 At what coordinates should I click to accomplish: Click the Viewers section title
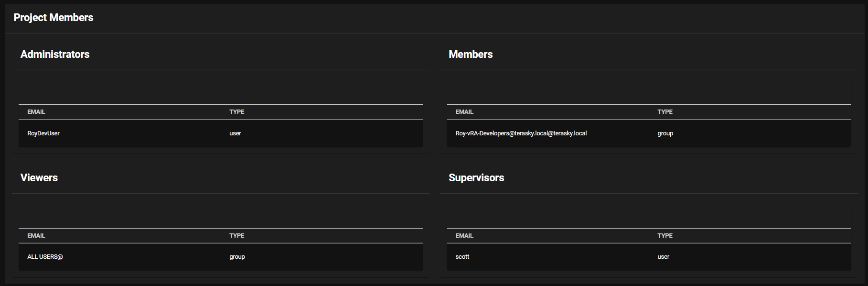click(x=39, y=178)
